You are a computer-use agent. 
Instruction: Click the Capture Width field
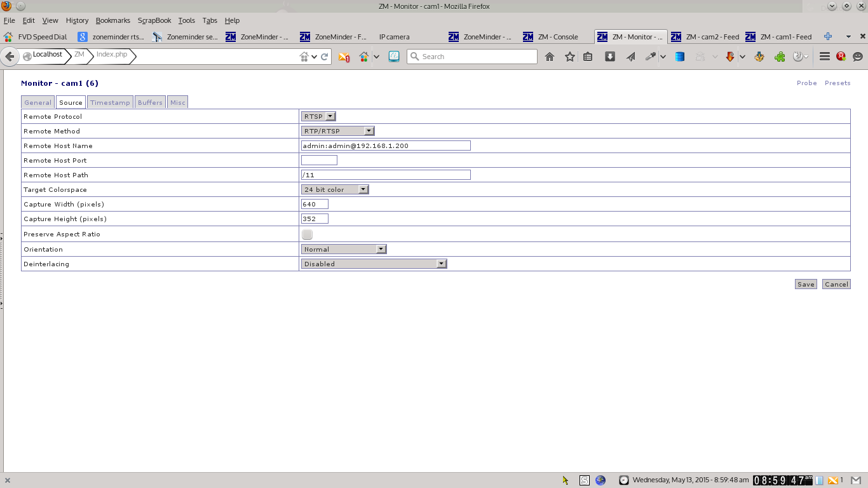pos(315,204)
